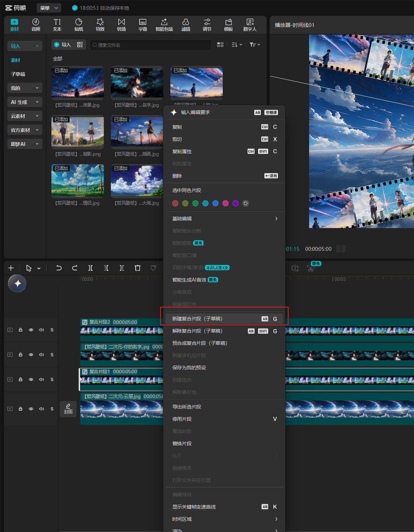The width and height of the screenshot is (414, 532).
Task: Open the 模板 templates panel
Action: tap(228, 25)
